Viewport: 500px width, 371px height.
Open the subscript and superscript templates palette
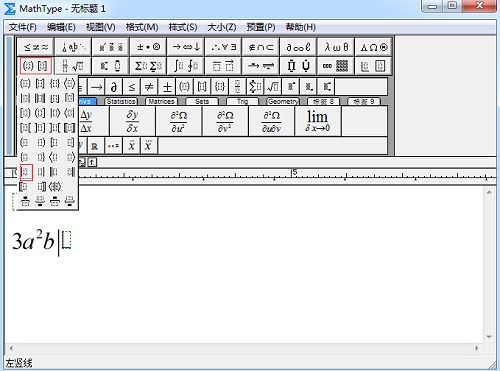pos(111,66)
